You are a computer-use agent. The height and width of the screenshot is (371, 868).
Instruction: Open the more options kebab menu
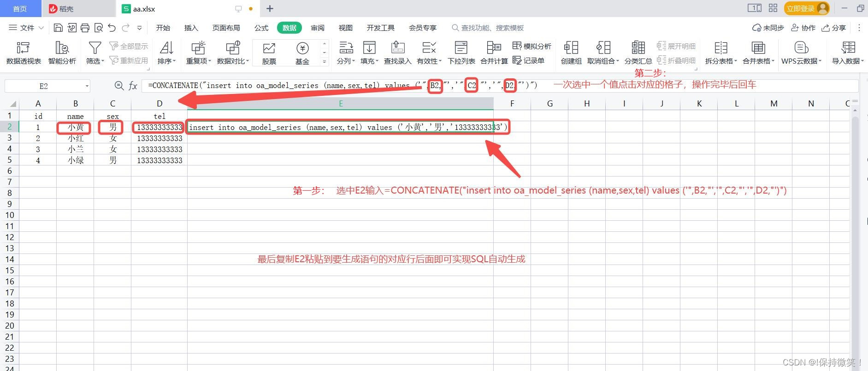859,28
